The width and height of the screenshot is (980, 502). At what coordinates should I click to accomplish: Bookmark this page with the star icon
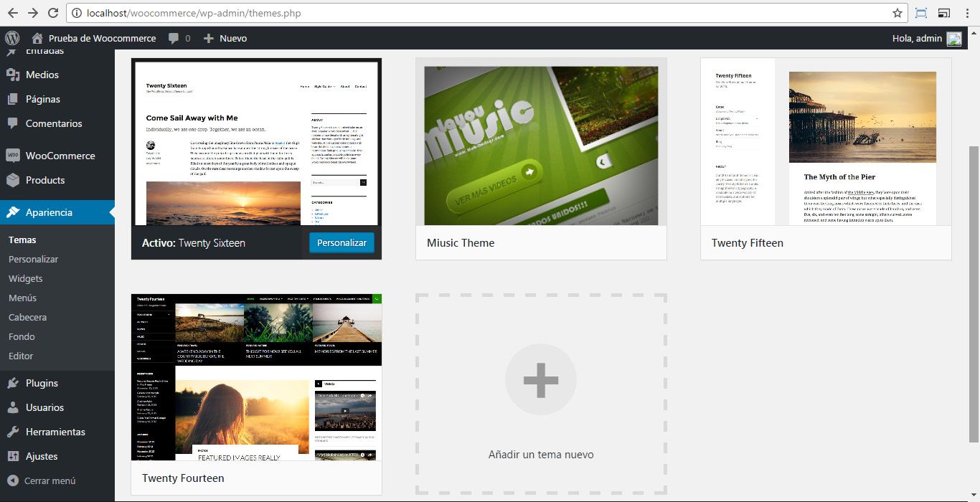(897, 13)
